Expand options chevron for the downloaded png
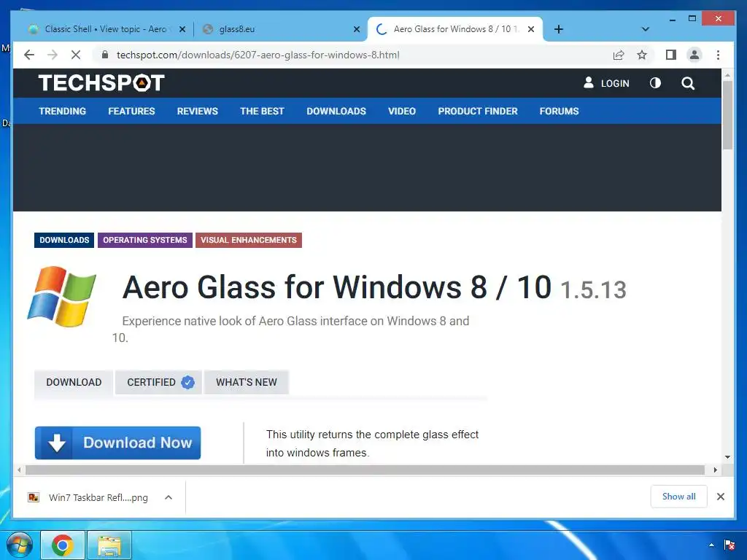This screenshot has height=560, width=747. click(x=169, y=497)
